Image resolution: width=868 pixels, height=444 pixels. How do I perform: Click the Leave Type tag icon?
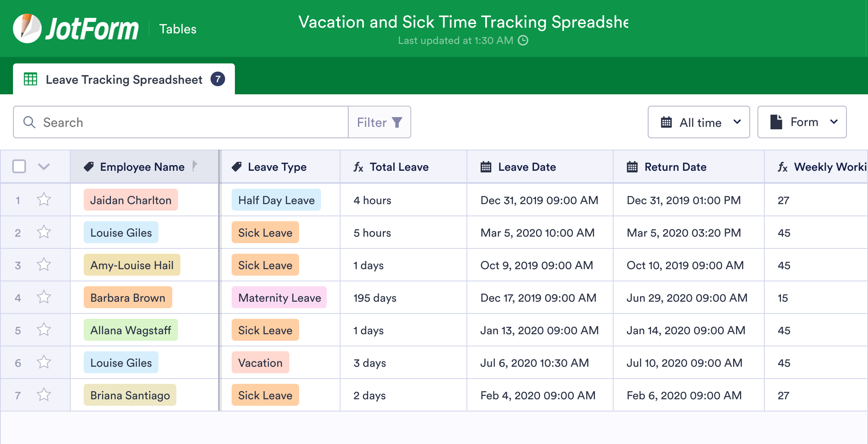[x=239, y=167]
